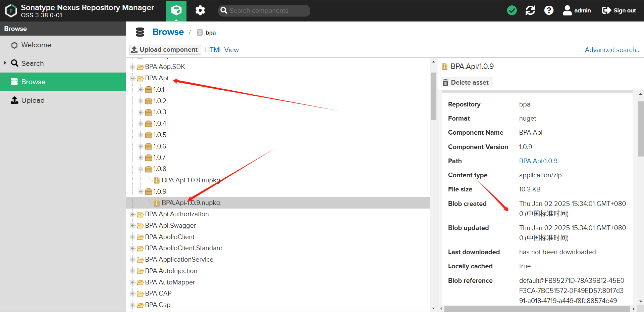Click BPA.ApplicationService folder icon
Image resolution: width=644 pixels, height=312 pixels.
coord(140,260)
